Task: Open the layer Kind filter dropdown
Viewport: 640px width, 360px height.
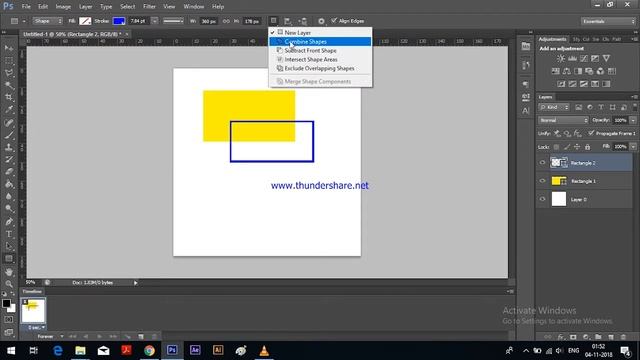Action: click(554, 107)
